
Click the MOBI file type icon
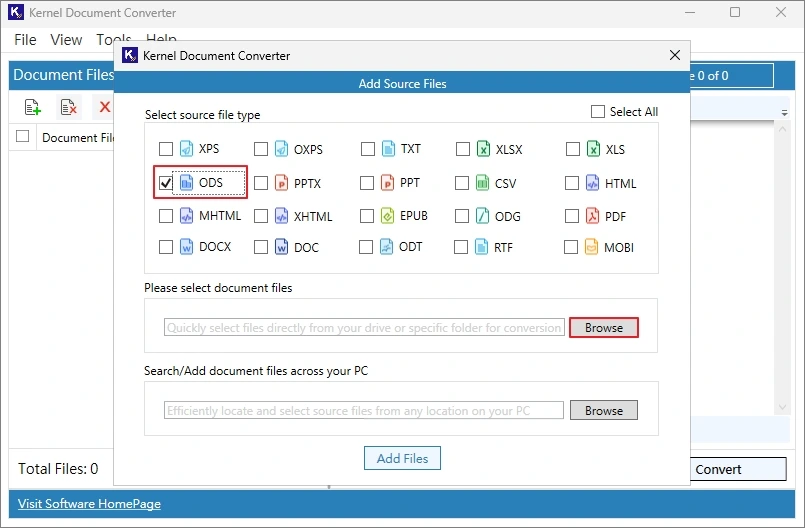point(591,247)
